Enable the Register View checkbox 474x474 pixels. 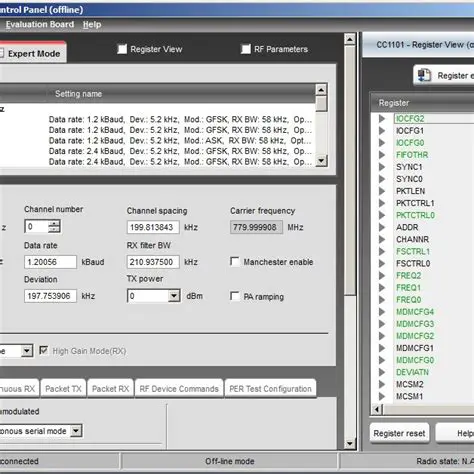click(x=122, y=49)
